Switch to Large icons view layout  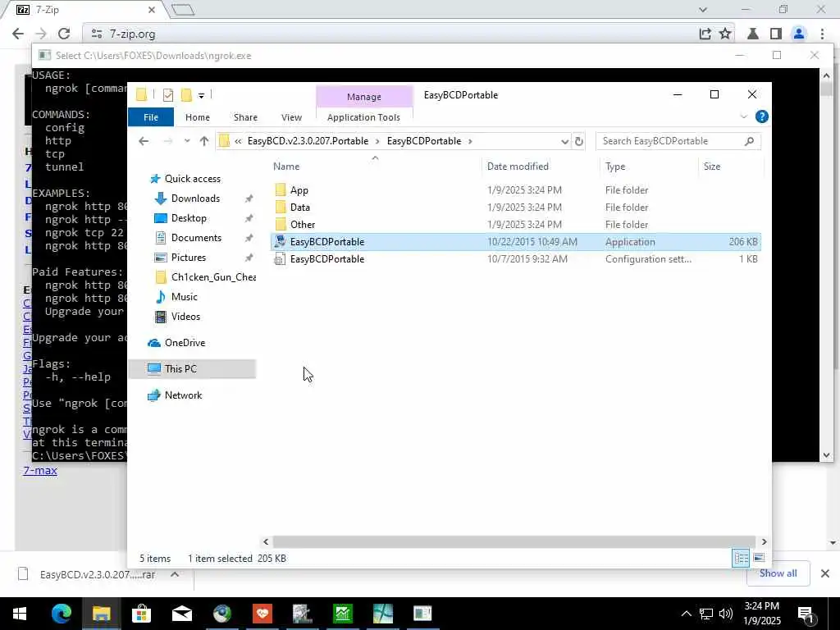[759, 558]
